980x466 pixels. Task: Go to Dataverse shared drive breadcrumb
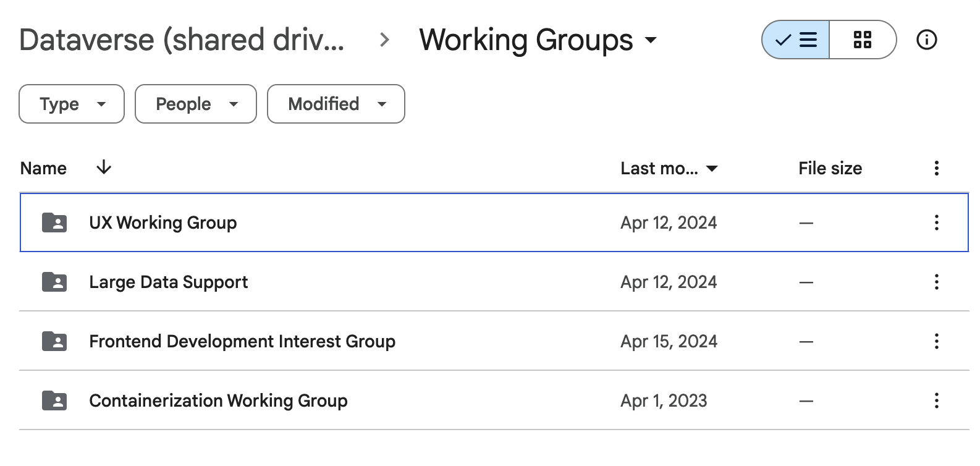point(182,40)
